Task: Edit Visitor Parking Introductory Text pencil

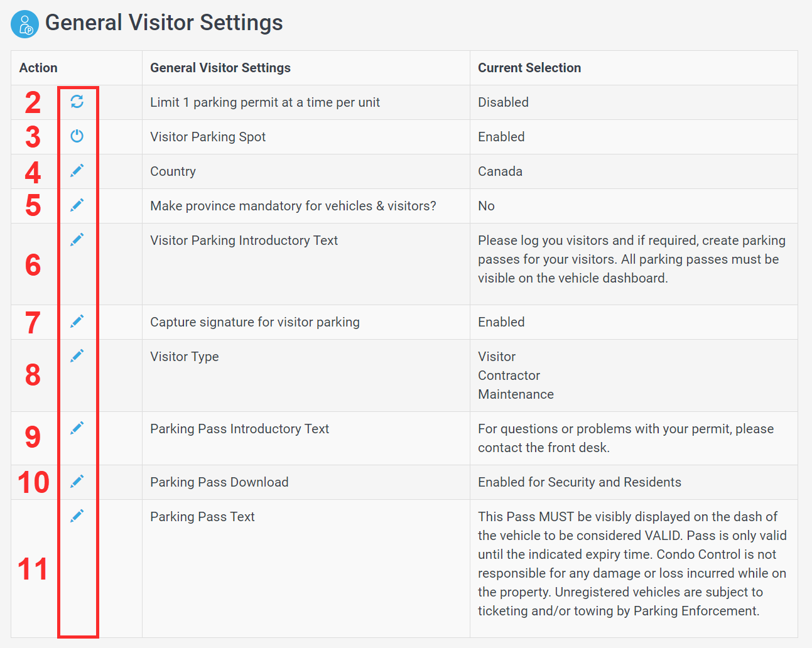Action: click(77, 239)
